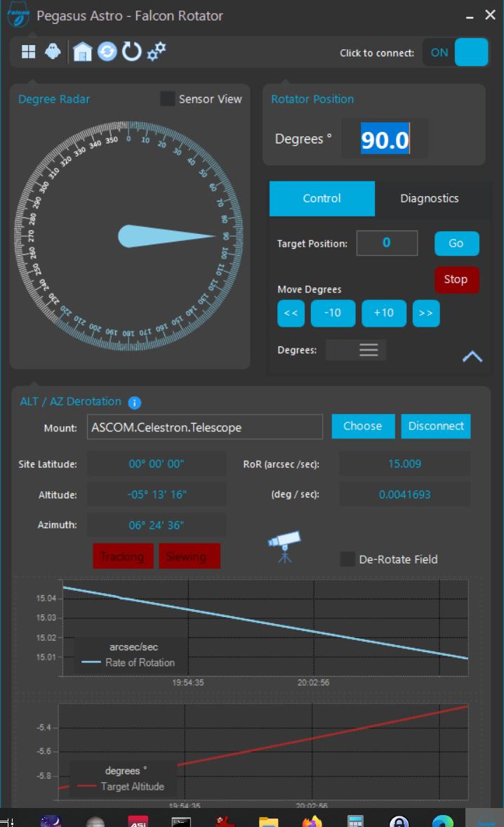Viewport: 504px width, 827px height.
Task: Click the white rotate arrow icon
Action: tap(132, 52)
